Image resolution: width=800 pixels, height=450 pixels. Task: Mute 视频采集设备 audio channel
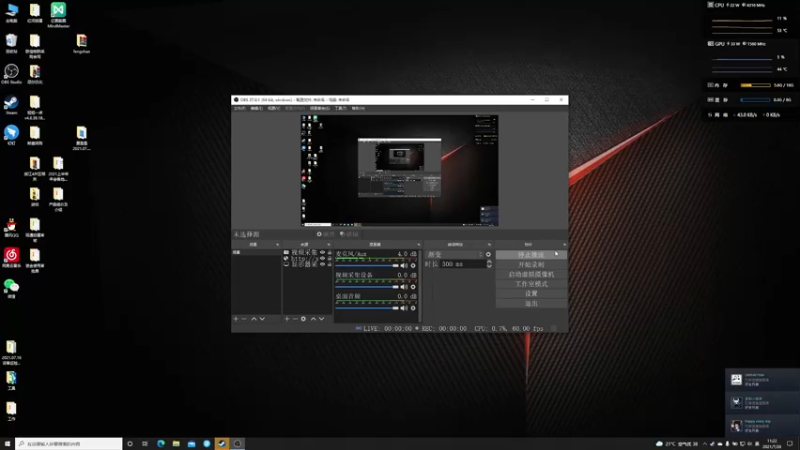pos(404,287)
